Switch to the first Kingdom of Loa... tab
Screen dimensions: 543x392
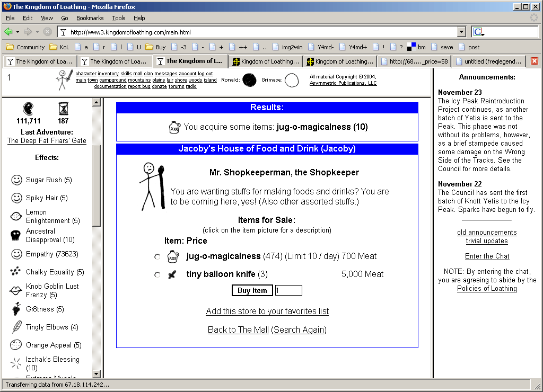click(40, 61)
